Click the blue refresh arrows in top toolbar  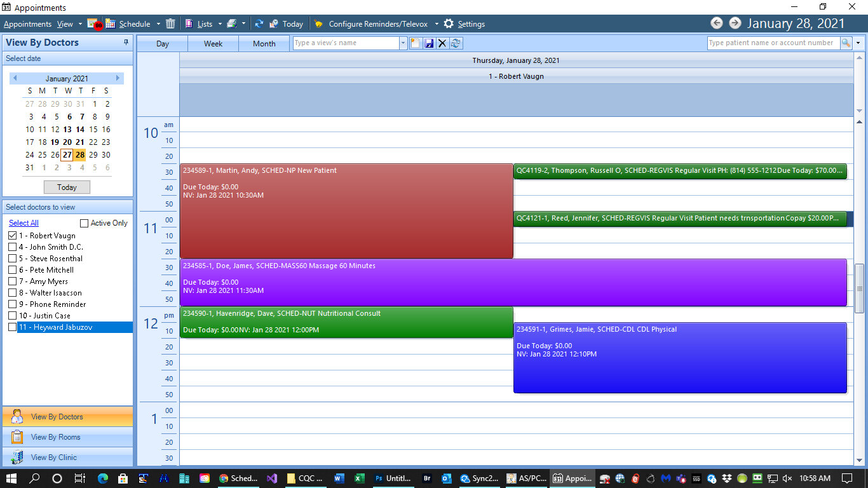[x=259, y=24]
